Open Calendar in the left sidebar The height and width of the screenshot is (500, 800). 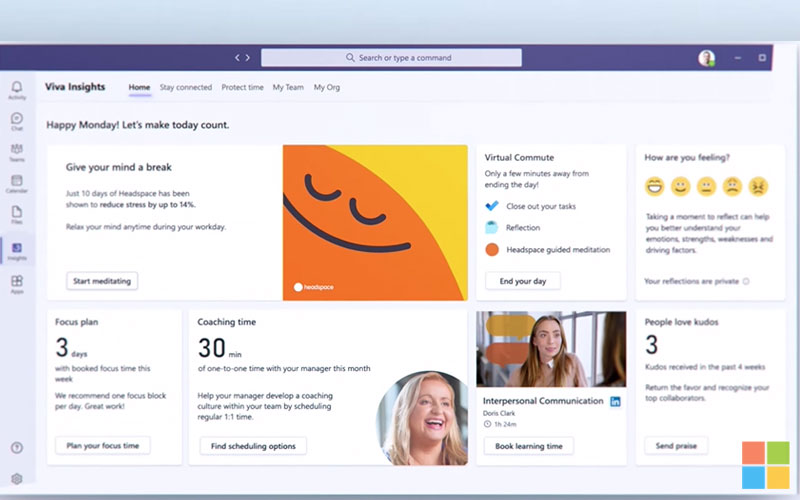17,183
